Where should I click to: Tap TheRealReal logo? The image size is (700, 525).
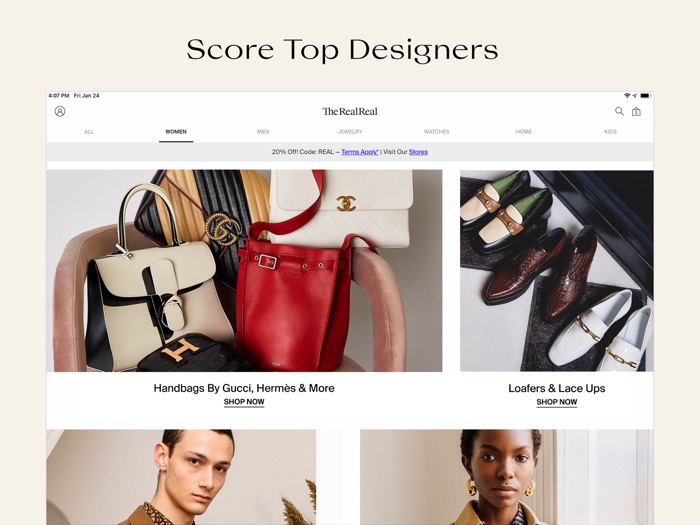pyautogui.click(x=350, y=112)
